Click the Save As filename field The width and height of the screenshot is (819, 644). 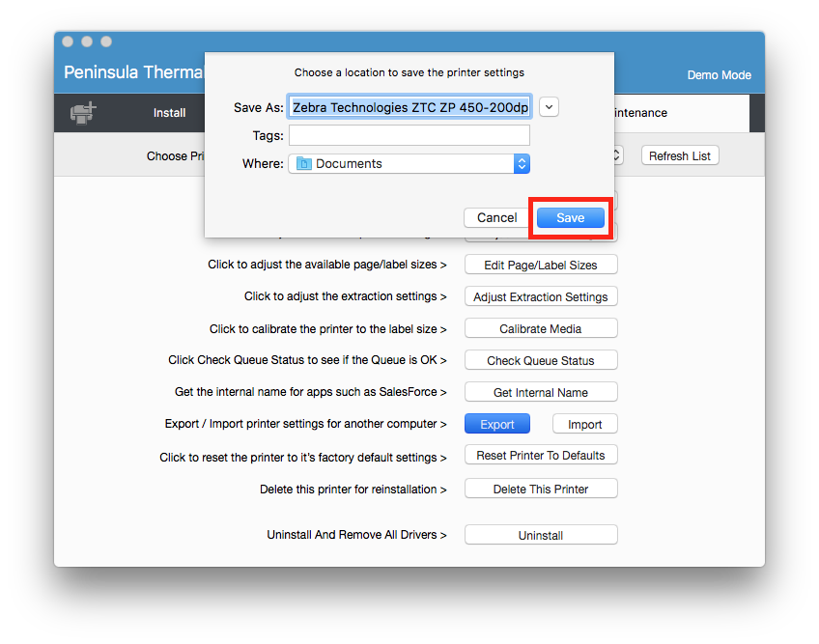click(409, 107)
